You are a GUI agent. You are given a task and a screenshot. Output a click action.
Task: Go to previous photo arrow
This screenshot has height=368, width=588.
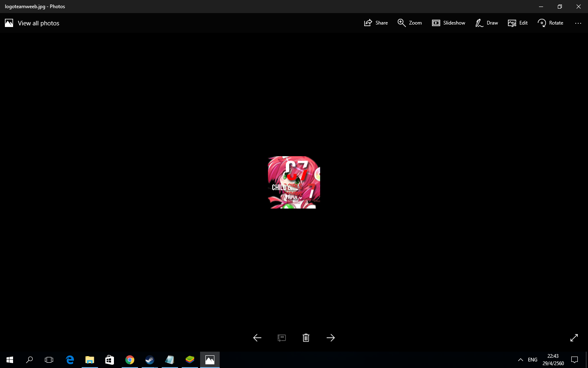coord(257,338)
